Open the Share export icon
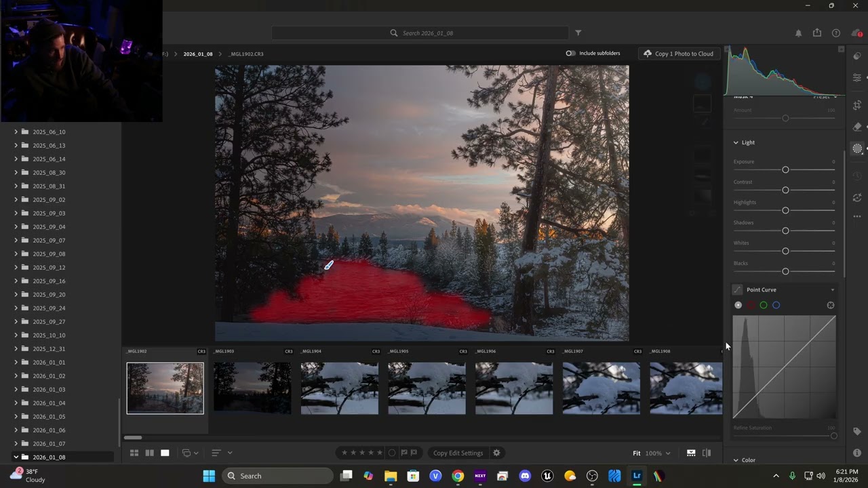Image resolution: width=868 pixels, height=488 pixels. 817,33
